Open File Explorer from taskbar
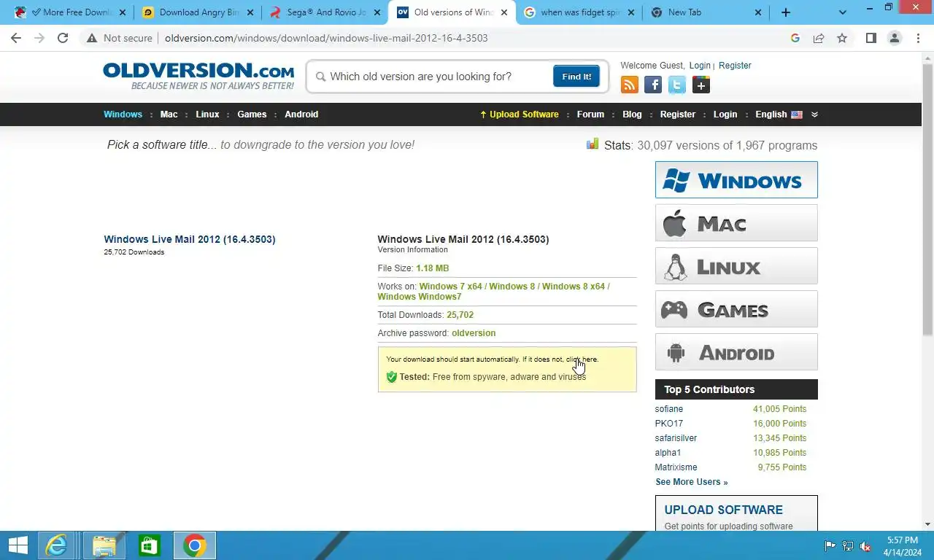Screen dimensions: 934x560 tap(104, 545)
